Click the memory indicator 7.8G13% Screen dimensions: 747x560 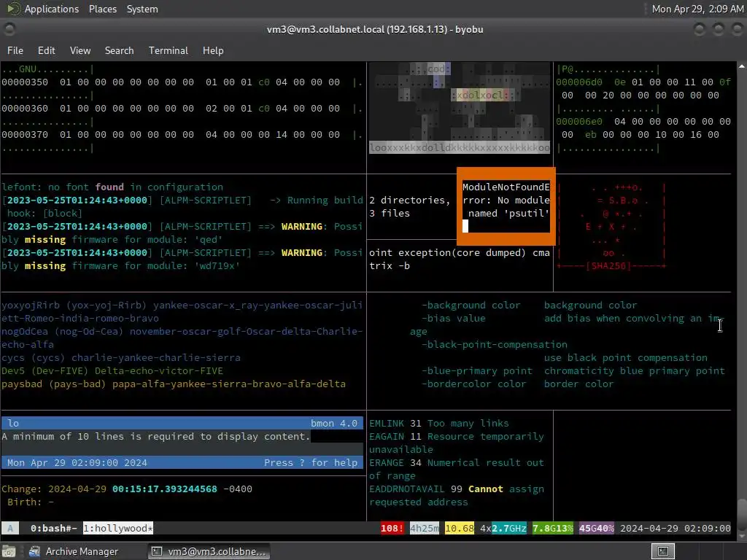tap(553, 528)
